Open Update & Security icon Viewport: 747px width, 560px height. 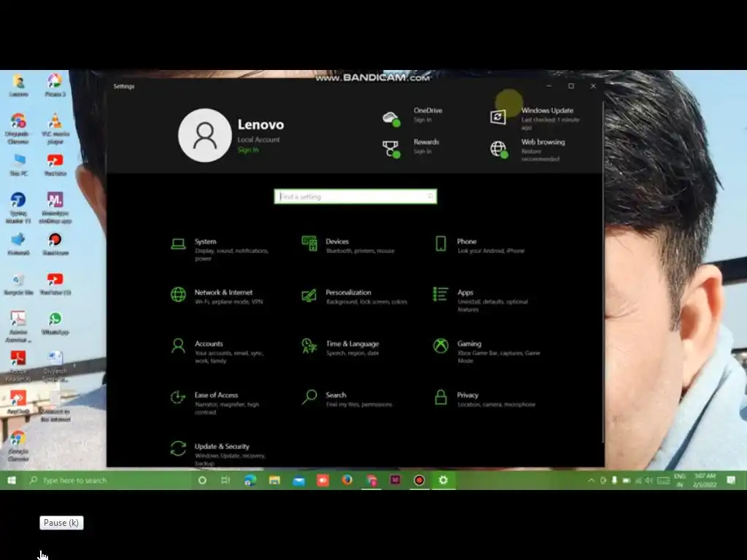point(178,448)
